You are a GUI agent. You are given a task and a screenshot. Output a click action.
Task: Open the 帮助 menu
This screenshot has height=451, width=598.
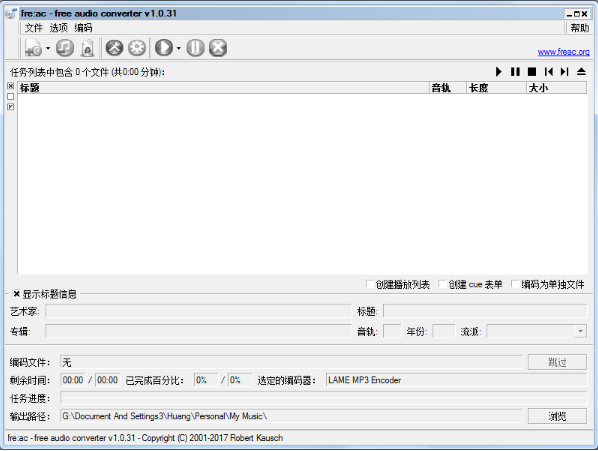click(x=580, y=28)
